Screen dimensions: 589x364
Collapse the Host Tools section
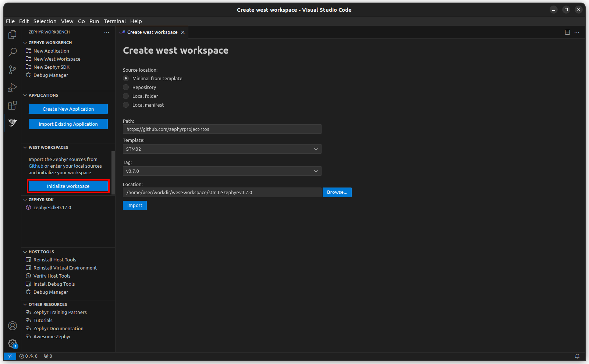(41, 252)
